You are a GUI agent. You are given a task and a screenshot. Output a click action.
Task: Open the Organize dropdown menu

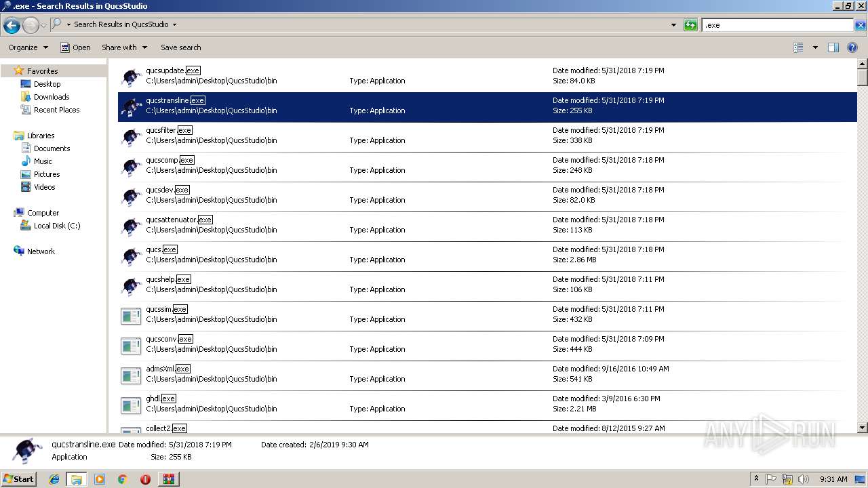click(x=28, y=47)
